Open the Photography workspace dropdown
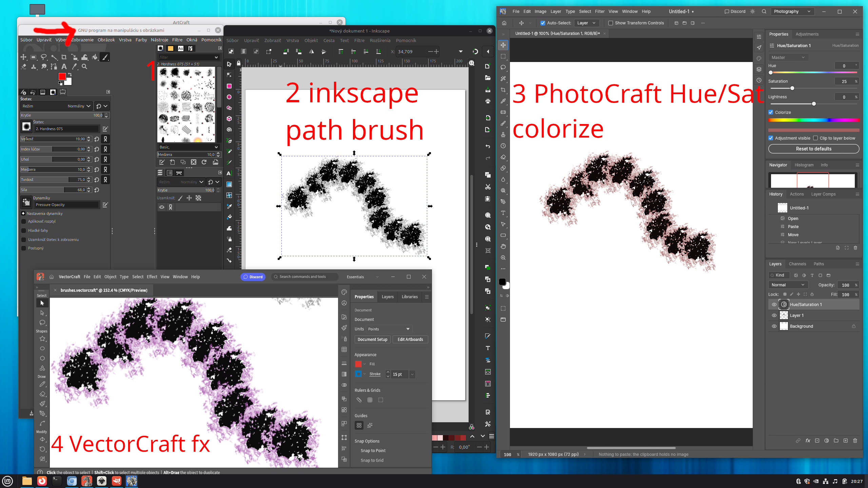The width and height of the screenshot is (868, 488). [792, 12]
